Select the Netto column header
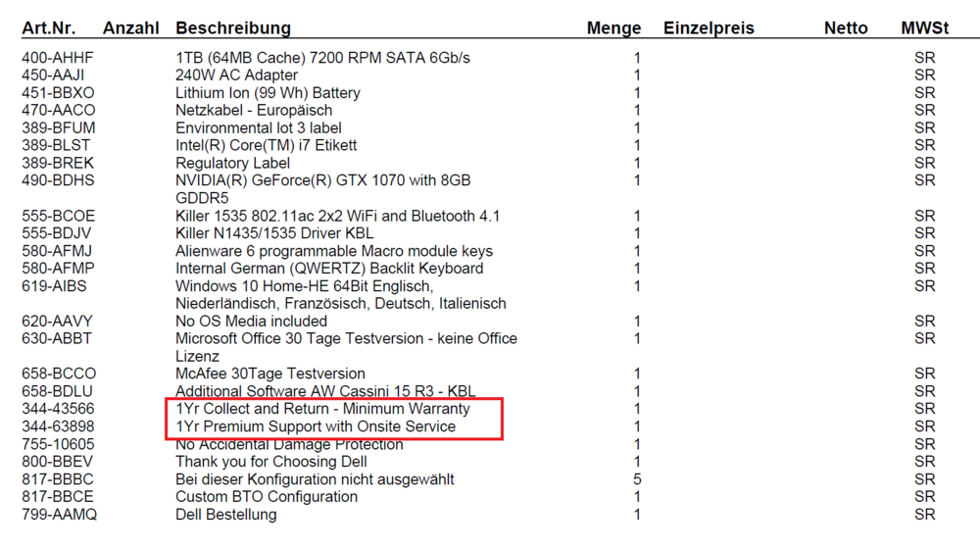This screenshot has height=550, width=980. [846, 28]
